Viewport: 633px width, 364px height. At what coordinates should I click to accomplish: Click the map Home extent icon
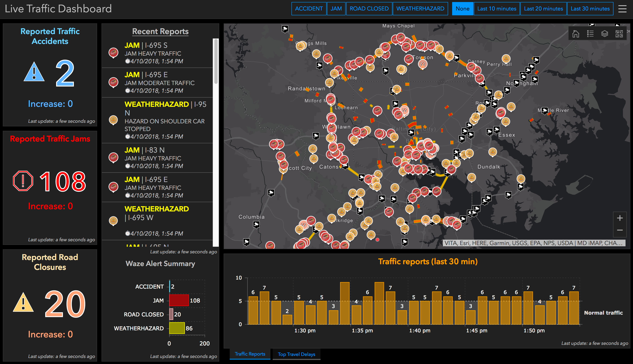click(576, 33)
